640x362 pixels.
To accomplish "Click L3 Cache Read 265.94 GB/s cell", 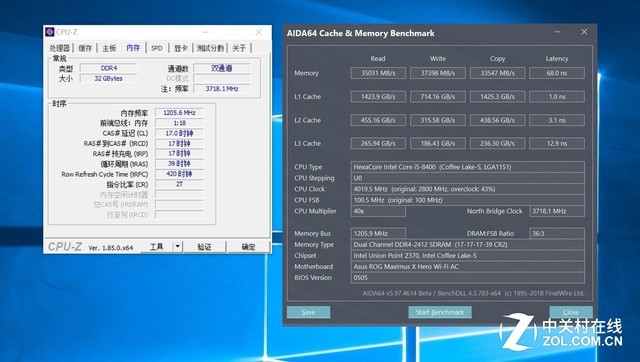I will pos(378,143).
